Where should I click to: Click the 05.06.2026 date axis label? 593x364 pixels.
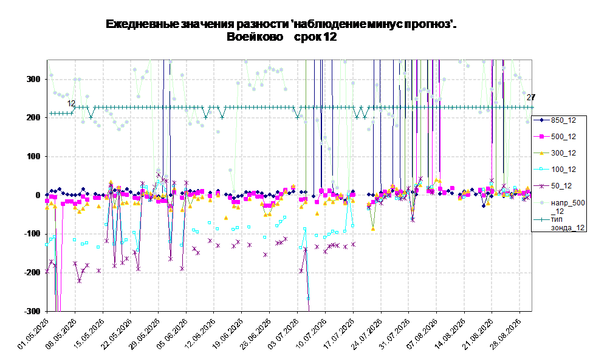(x=173, y=334)
